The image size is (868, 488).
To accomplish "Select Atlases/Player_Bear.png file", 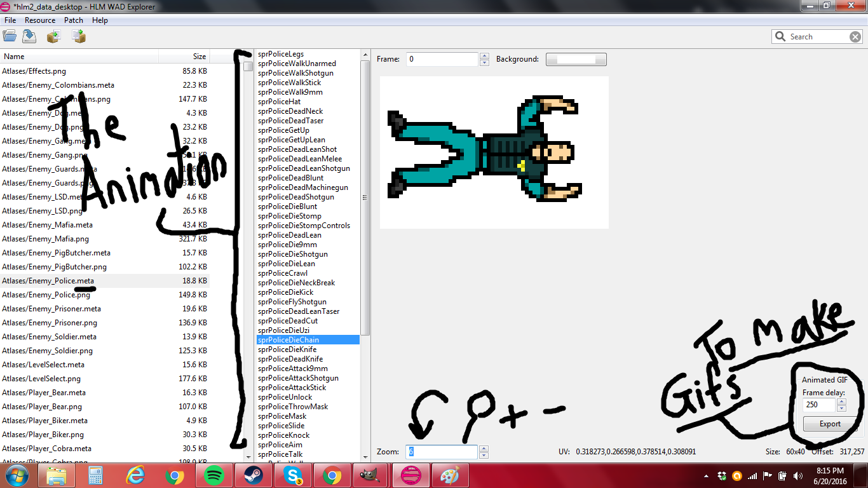I will [x=105, y=407].
